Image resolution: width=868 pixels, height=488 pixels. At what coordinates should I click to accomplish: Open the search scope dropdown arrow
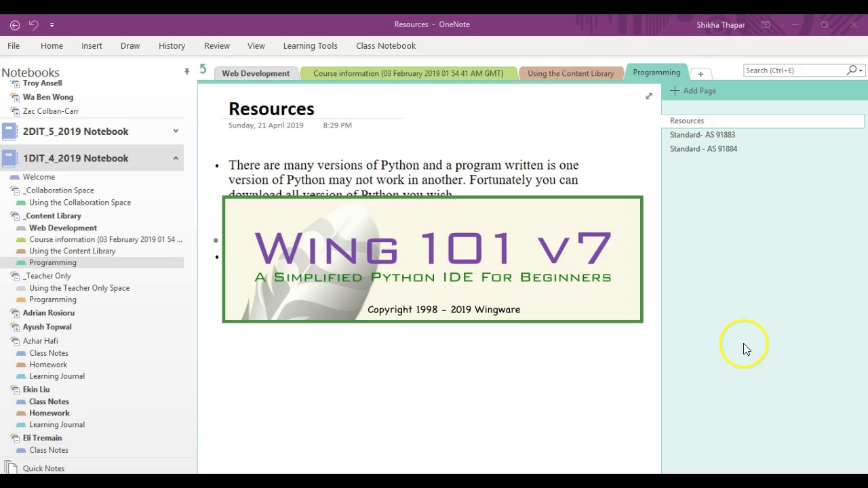(861, 70)
